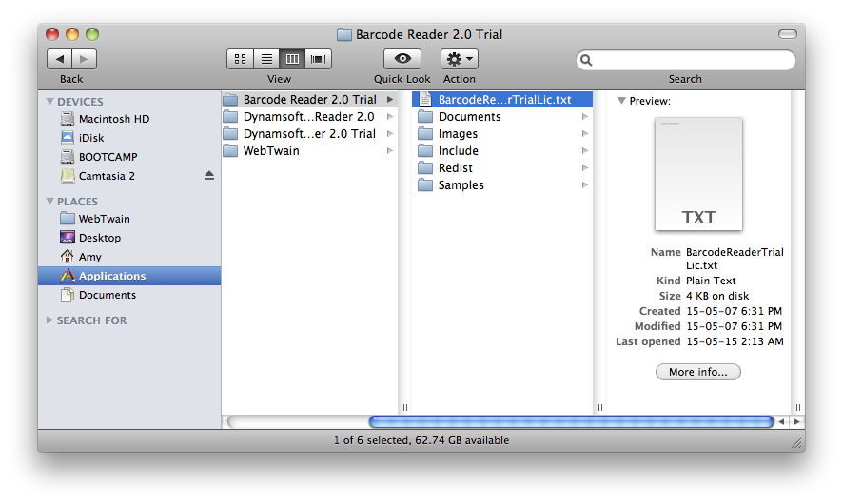
Task: Click the toolbar hide pill button
Action: point(788,34)
